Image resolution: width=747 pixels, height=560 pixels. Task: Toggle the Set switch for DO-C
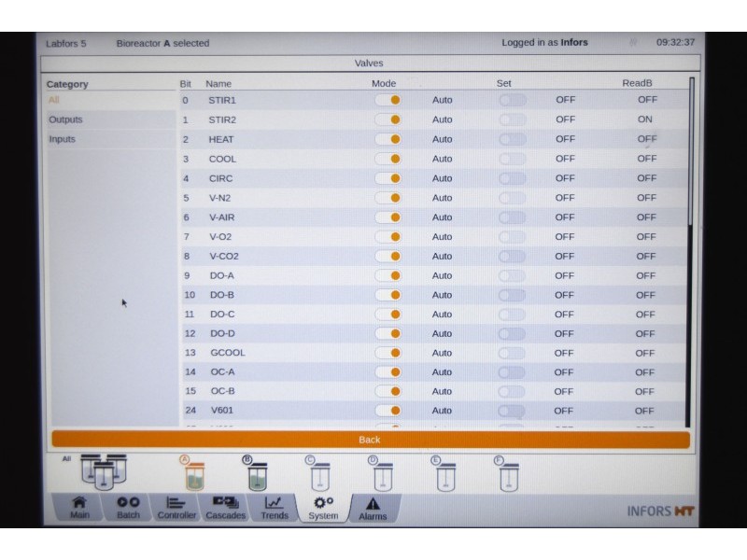[512, 315]
